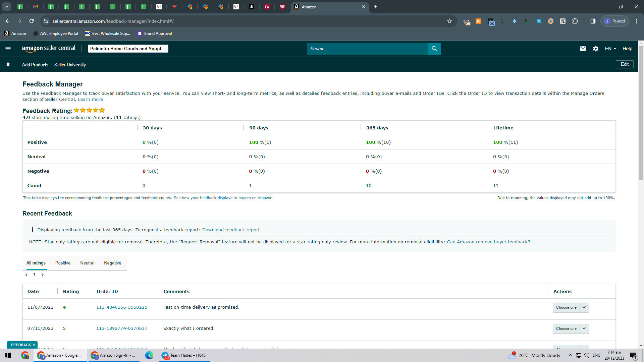This screenshot has height=362, width=644.
Task: Open Brand Approval bookmark
Action: pos(154,33)
